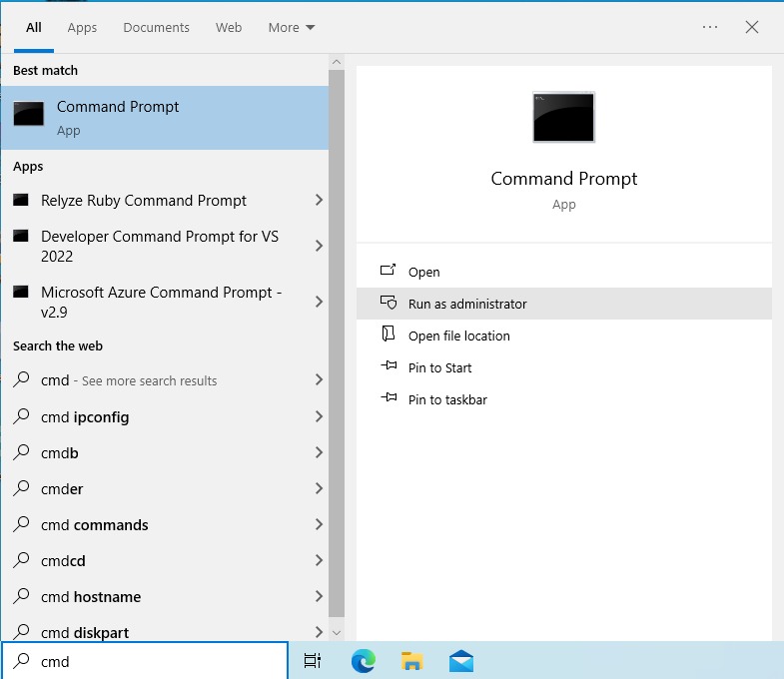The width and height of the screenshot is (784, 679).
Task: Click the results list scrollbar down arrow
Action: (337, 633)
